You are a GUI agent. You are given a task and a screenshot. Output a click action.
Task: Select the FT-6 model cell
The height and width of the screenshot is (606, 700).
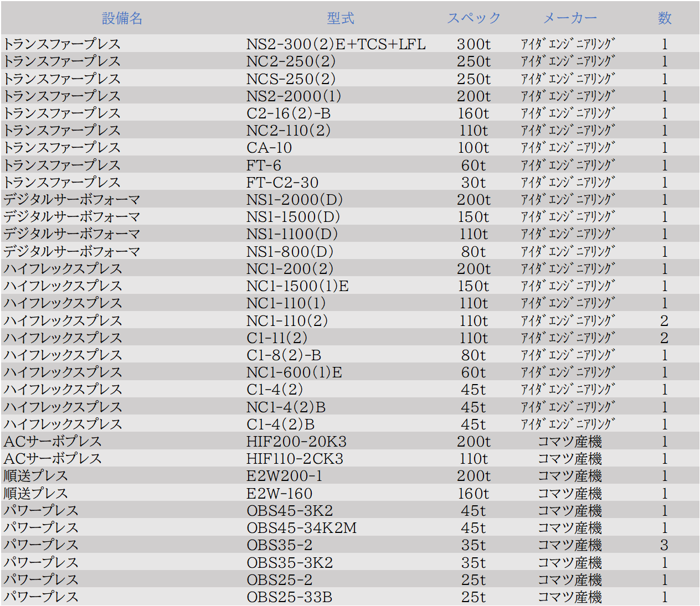click(x=264, y=165)
